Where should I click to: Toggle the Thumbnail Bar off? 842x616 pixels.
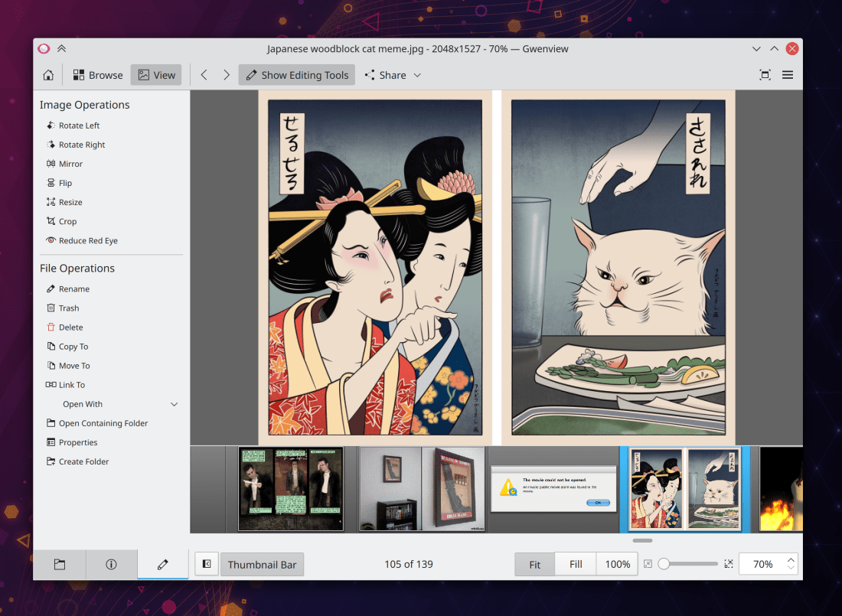click(x=262, y=565)
